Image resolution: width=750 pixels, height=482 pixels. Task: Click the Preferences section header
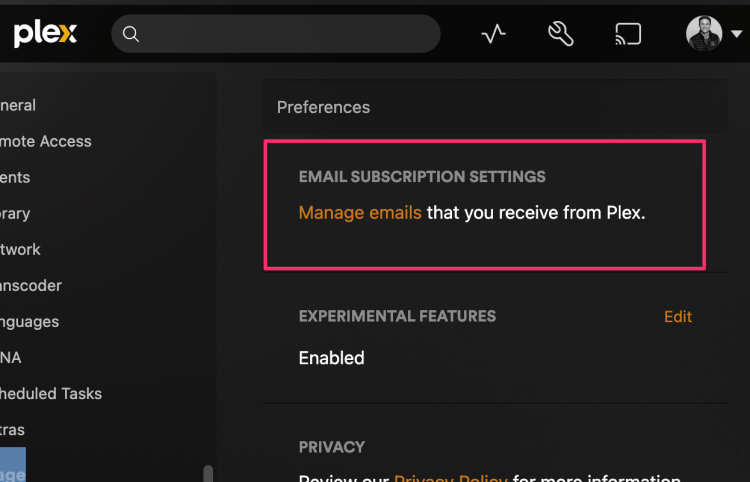point(323,107)
